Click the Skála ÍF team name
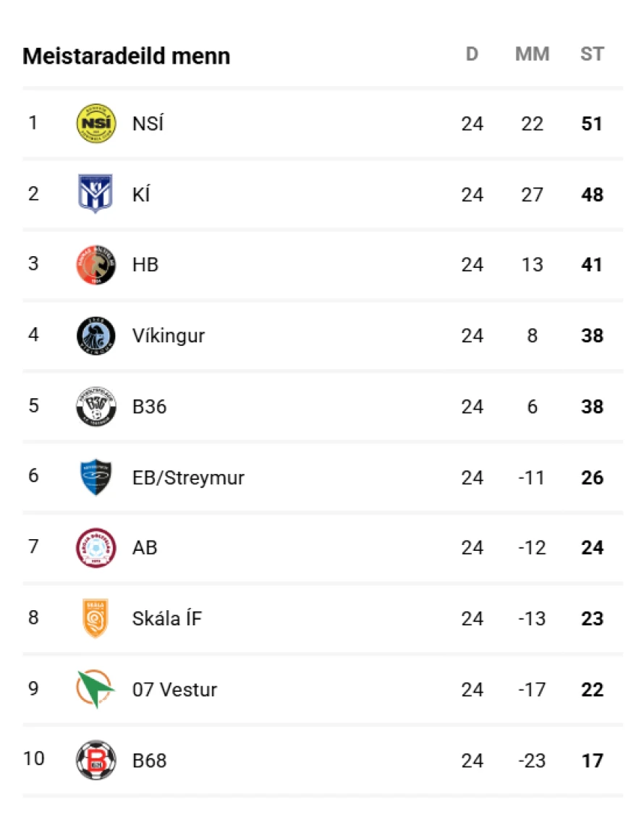 pyautogui.click(x=167, y=618)
